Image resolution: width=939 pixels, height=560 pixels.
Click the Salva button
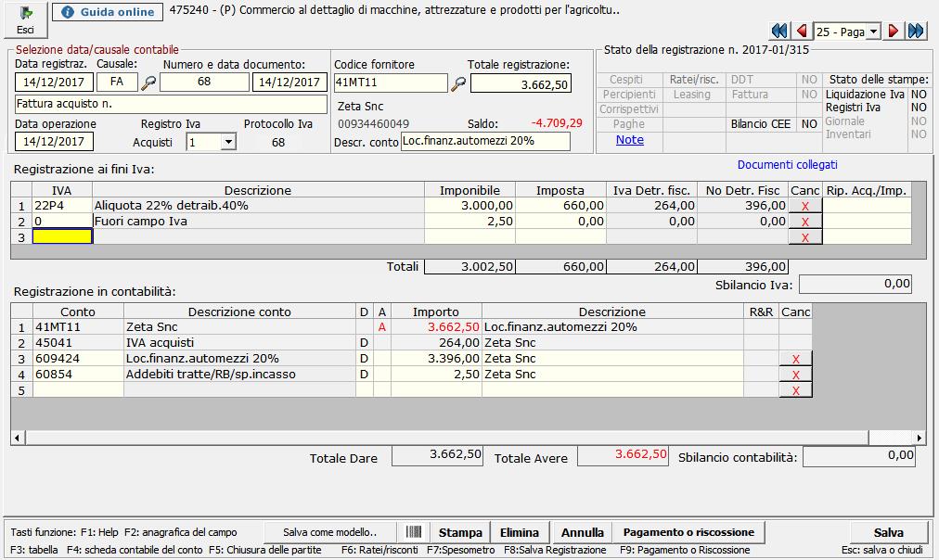tap(889, 532)
